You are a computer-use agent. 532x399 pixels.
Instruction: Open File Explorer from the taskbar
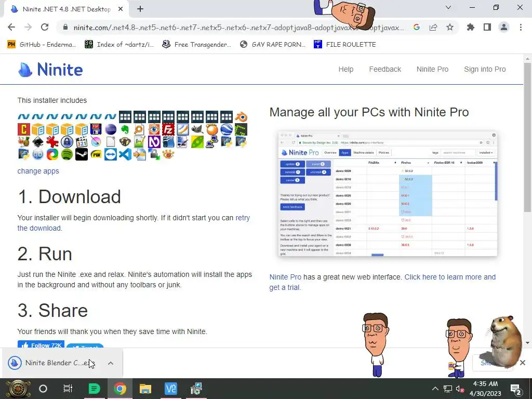145,389
